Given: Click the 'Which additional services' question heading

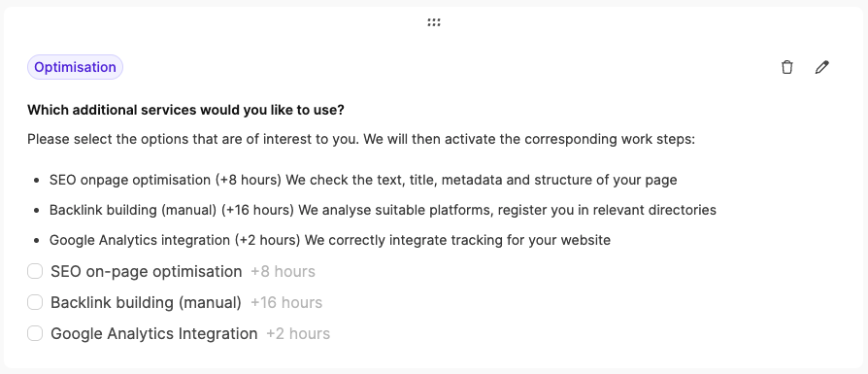Looking at the screenshot, I should point(185,110).
